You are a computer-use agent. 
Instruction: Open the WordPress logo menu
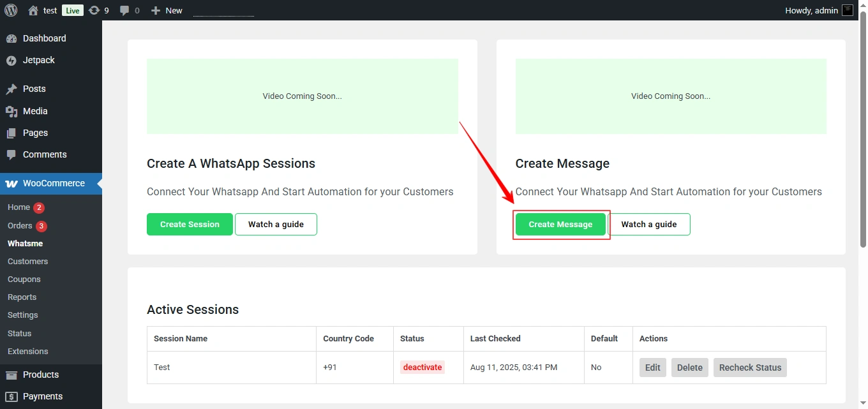(x=10, y=10)
